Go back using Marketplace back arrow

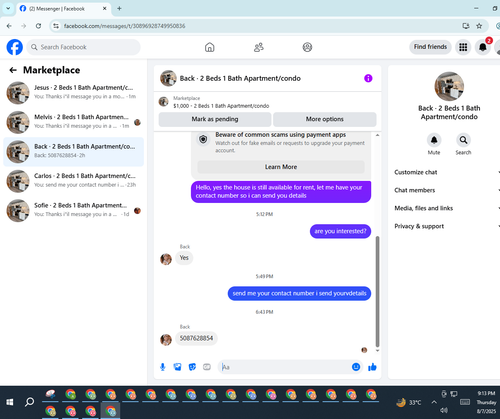[x=13, y=70]
